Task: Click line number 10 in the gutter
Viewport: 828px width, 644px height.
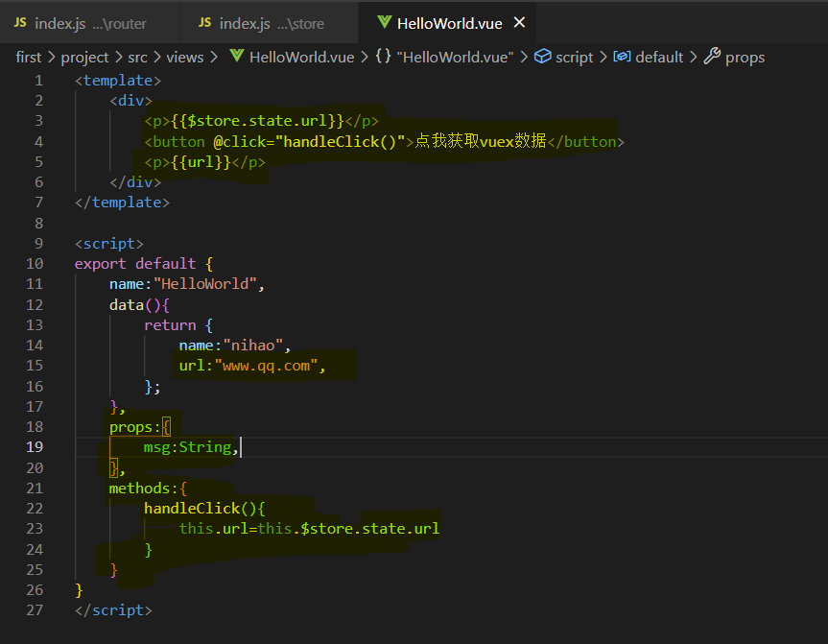Action: (x=35, y=264)
